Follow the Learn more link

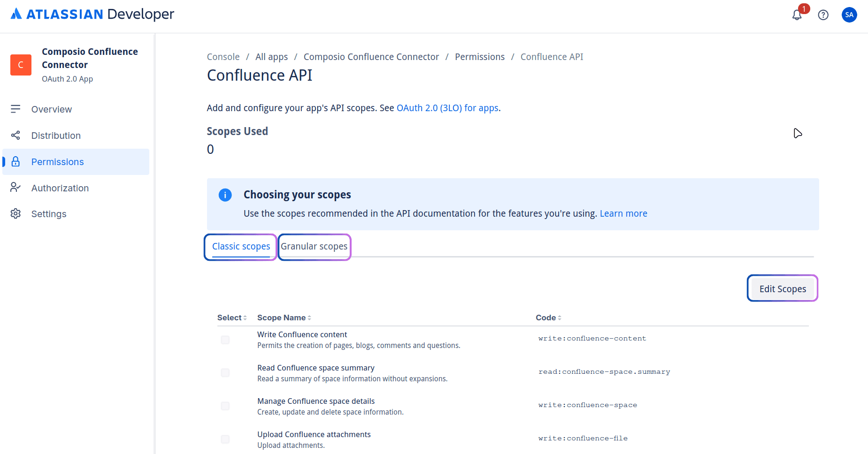tap(623, 213)
